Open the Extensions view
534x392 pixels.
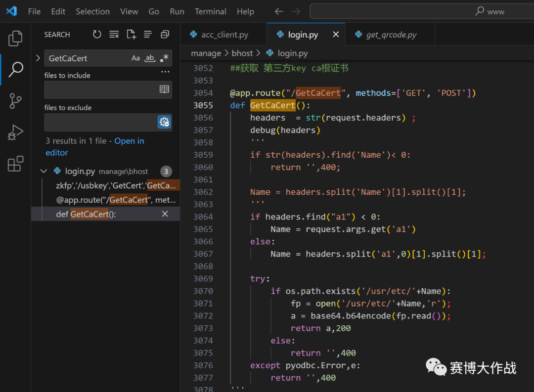pyautogui.click(x=15, y=164)
